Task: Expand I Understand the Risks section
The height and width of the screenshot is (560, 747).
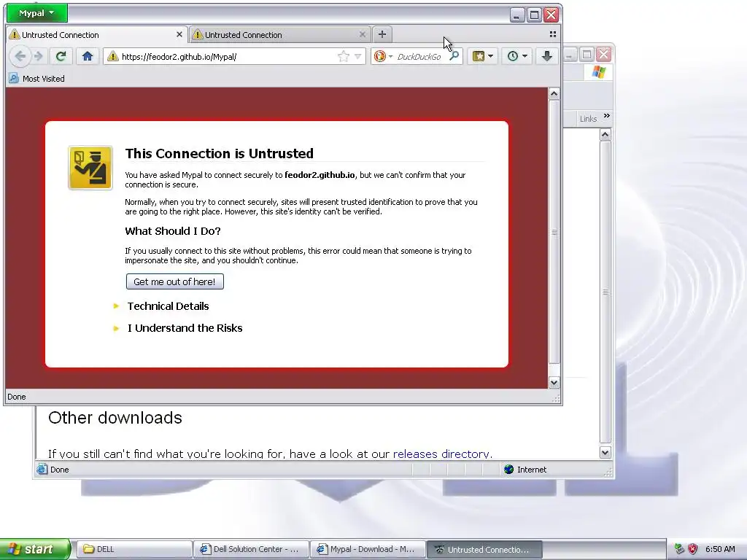Action: tap(185, 328)
